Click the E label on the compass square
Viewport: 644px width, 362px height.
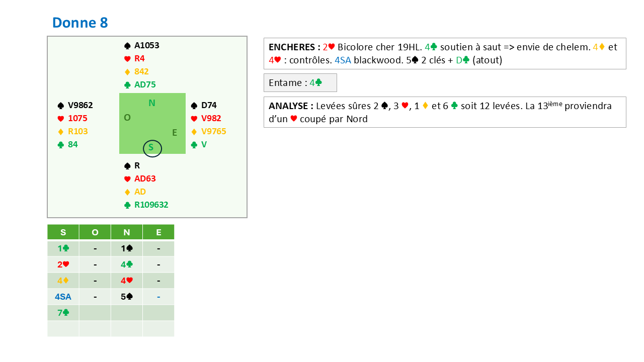pyautogui.click(x=175, y=133)
